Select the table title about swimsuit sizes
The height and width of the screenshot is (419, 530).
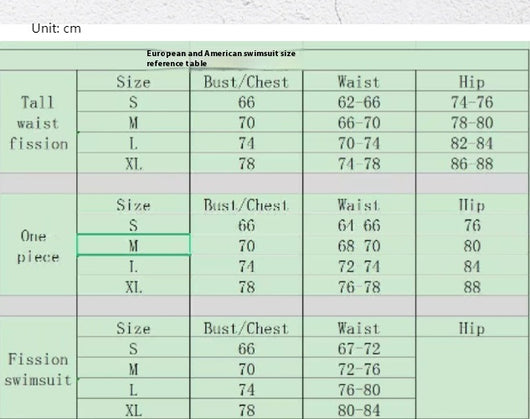click(221, 58)
